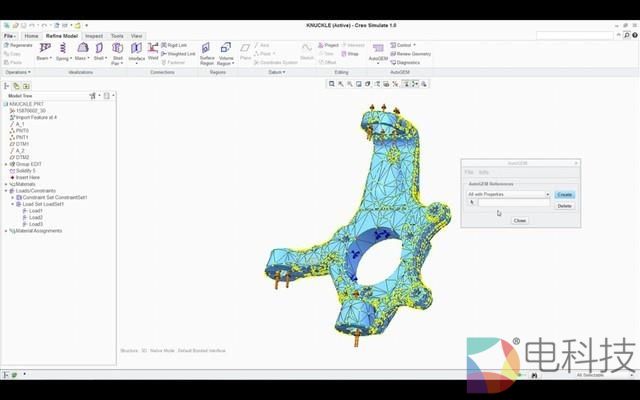Click the Interface connection icon
The height and width of the screenshot is (400, 640).
(x=137, y=48)
